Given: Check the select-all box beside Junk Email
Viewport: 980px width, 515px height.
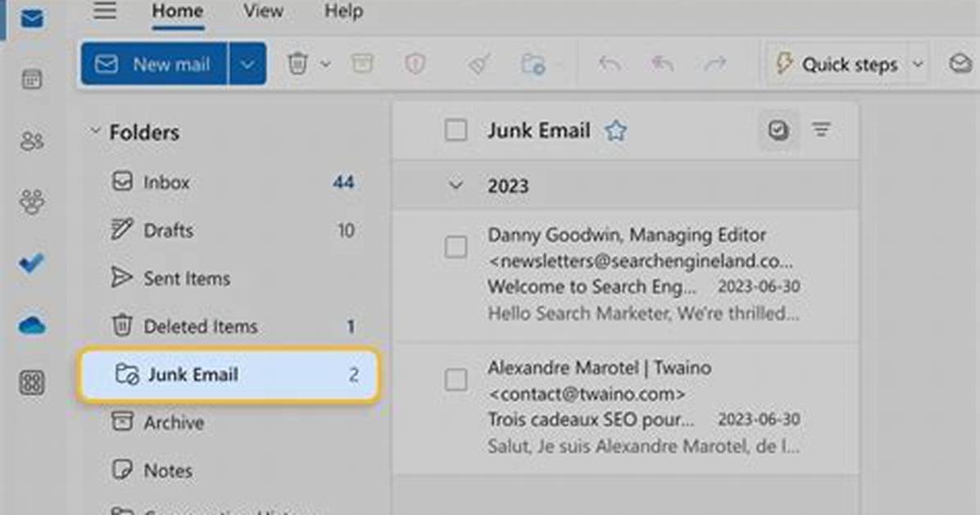Looking at the screenshot, I should (456, 130).
